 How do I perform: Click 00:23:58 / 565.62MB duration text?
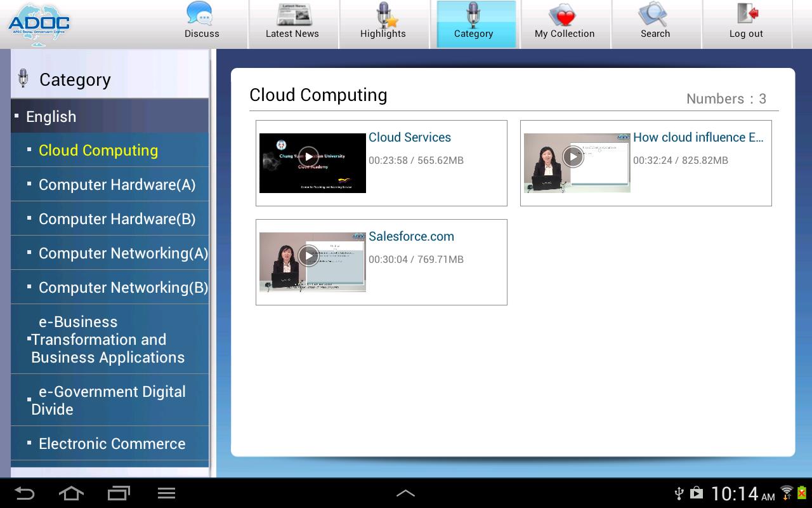[416, 160]
